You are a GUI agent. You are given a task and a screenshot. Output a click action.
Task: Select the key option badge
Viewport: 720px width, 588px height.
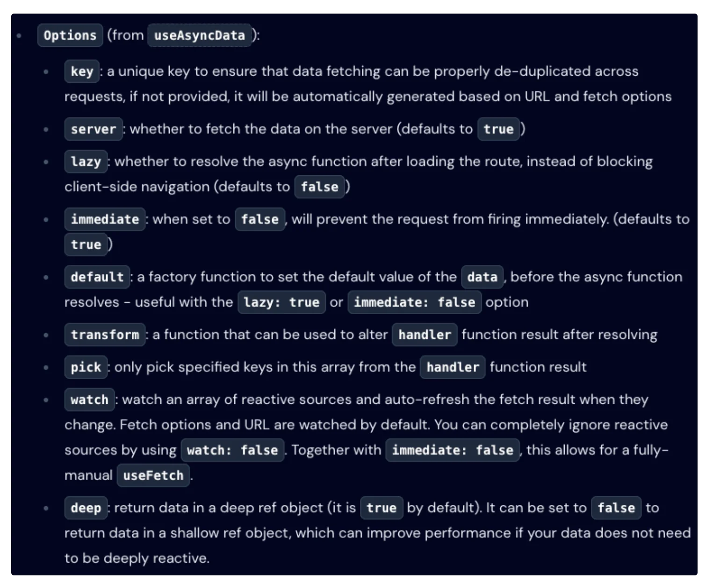tap(82, 72)
